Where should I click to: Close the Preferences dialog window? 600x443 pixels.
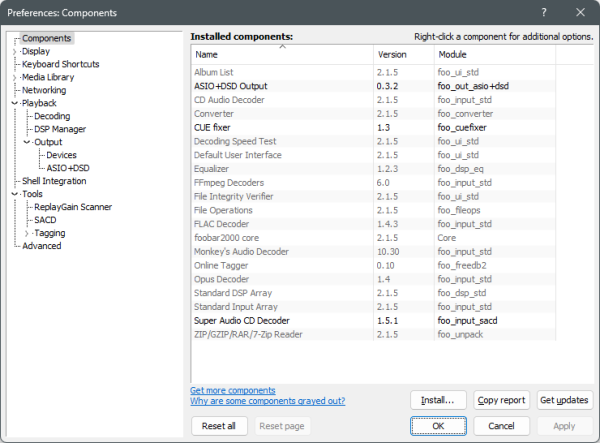click(x=580, y=13)
